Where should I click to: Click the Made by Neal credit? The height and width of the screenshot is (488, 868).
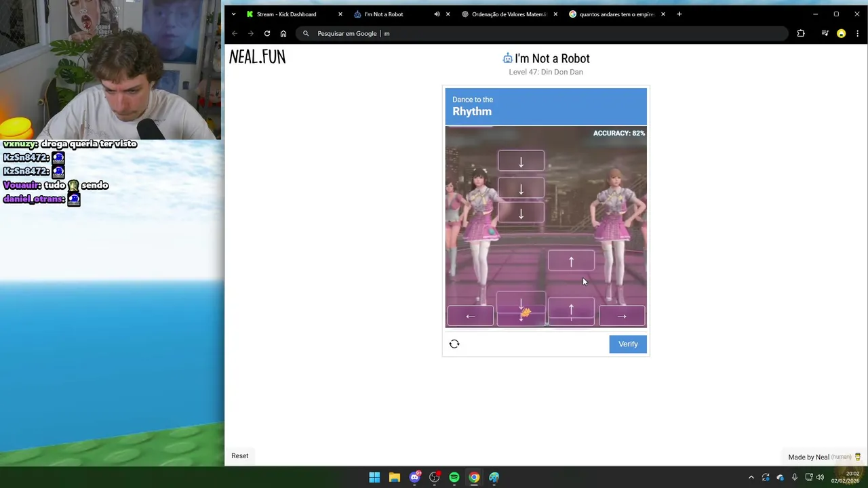824,457
